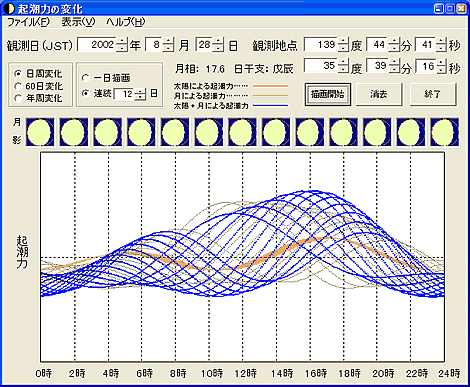Increase the continuous days count stepper

pos(140,90)
